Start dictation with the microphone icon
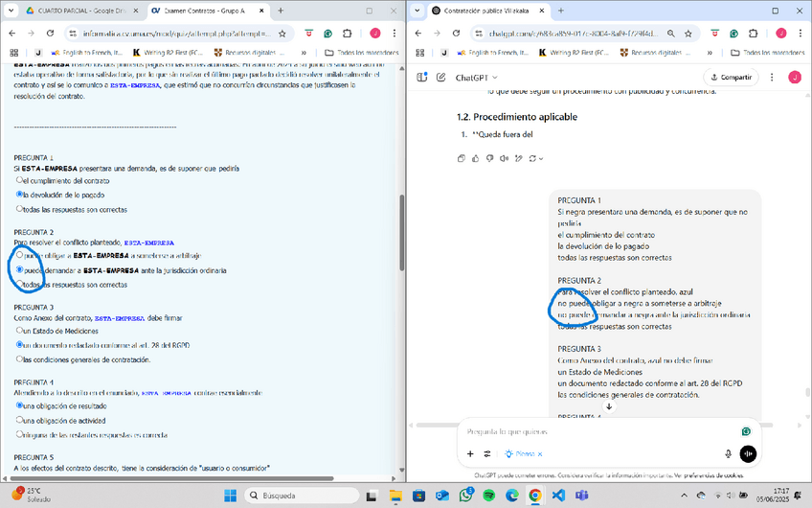Screen dimensions: 812x508 coord(728,454)
